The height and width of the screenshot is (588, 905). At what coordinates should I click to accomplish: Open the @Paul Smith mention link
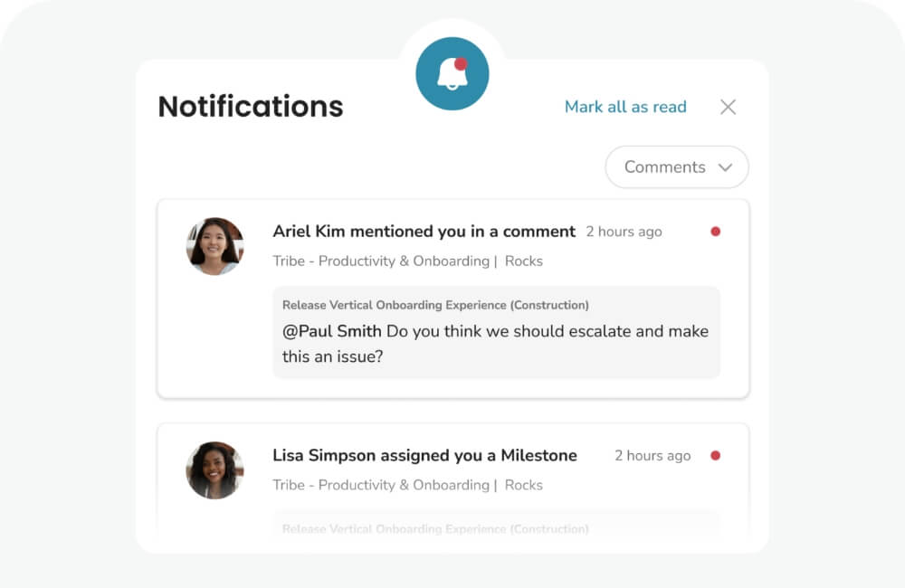pos(330,331)
